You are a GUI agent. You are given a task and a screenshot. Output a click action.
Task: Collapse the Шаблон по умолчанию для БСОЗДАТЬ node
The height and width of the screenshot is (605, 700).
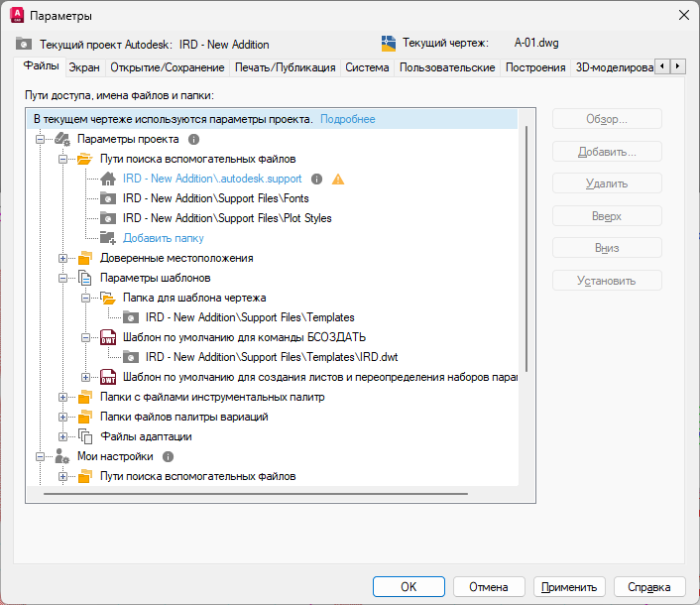[85, 337]
